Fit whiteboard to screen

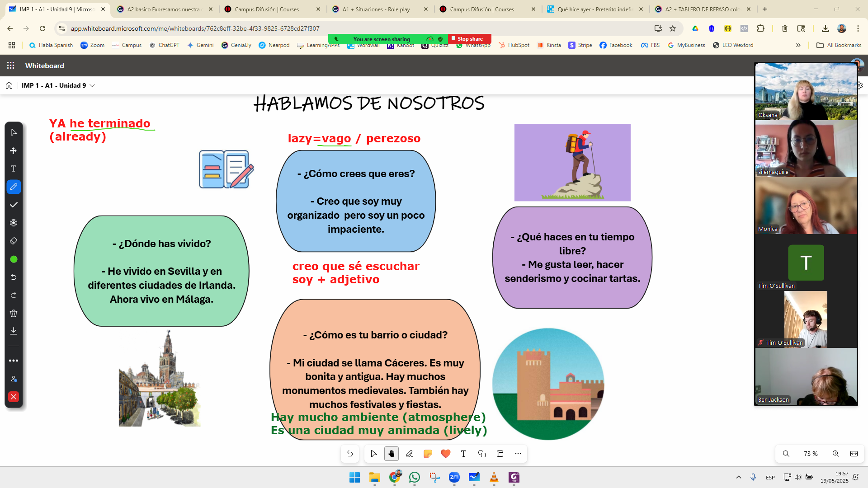point(854,454)
